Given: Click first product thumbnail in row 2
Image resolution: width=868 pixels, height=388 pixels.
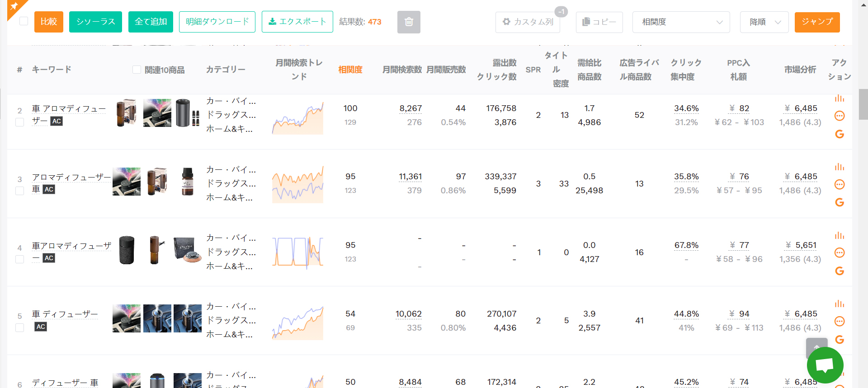Looking at the screenshot, I should 127,113.
